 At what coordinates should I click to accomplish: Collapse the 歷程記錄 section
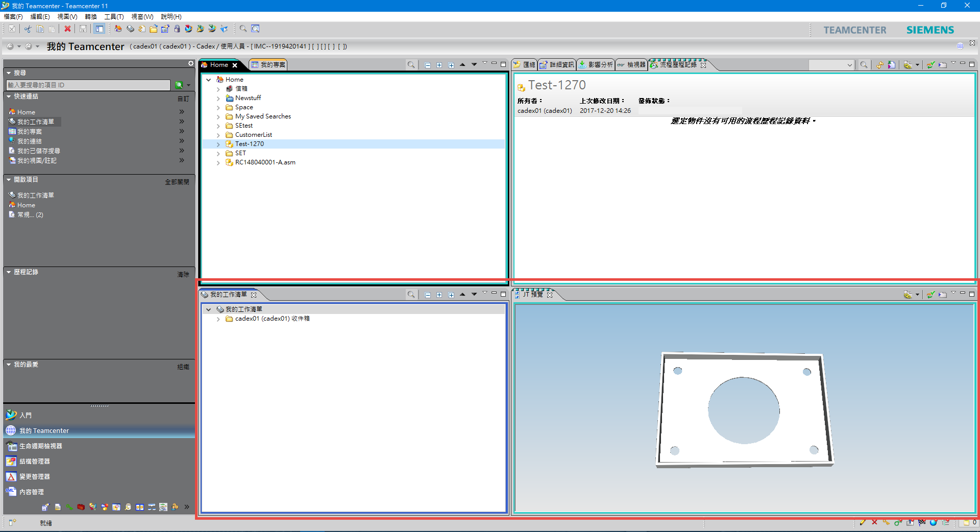tap(9, 272)
